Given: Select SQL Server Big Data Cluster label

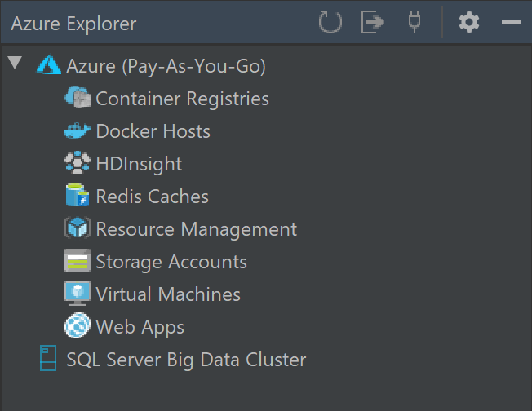Looking at the screenshot, I should 186,360.
